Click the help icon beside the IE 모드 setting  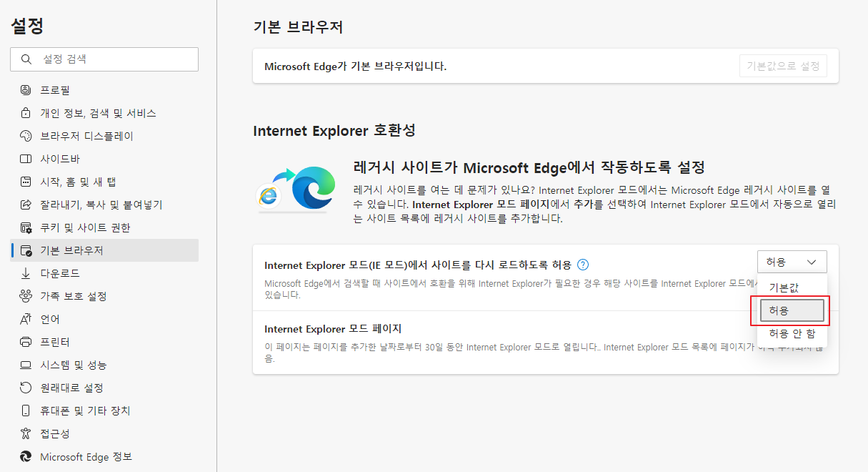[x=583, y=264]
